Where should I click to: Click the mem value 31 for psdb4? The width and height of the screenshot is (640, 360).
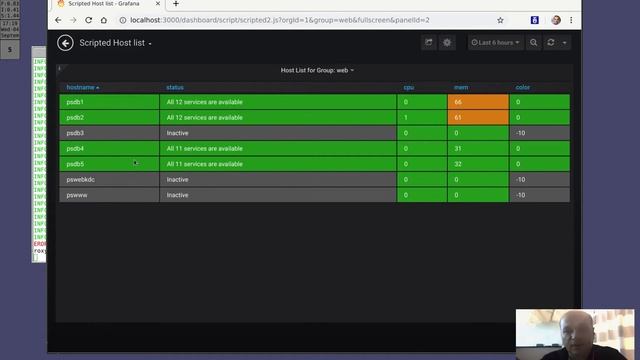[478, 149]
